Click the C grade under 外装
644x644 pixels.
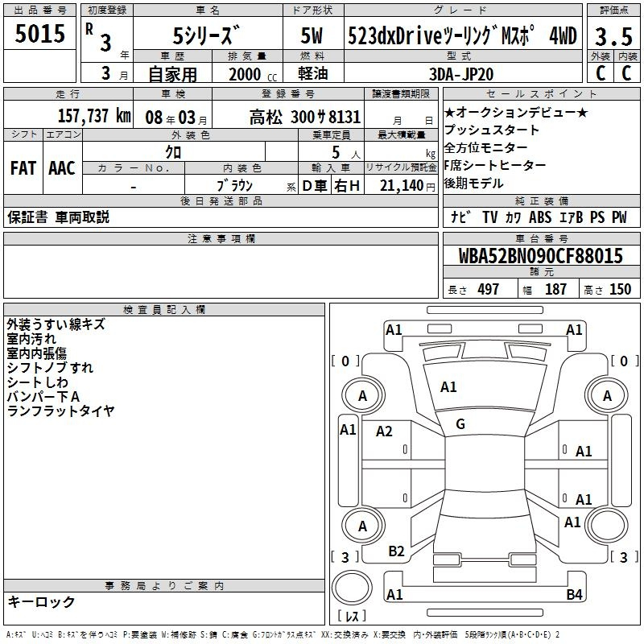pos(600,73)
